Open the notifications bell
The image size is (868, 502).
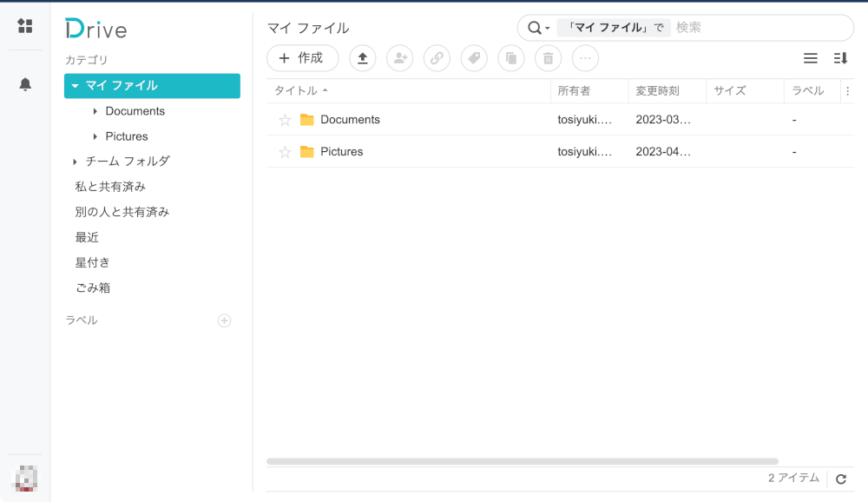[25, 84]
